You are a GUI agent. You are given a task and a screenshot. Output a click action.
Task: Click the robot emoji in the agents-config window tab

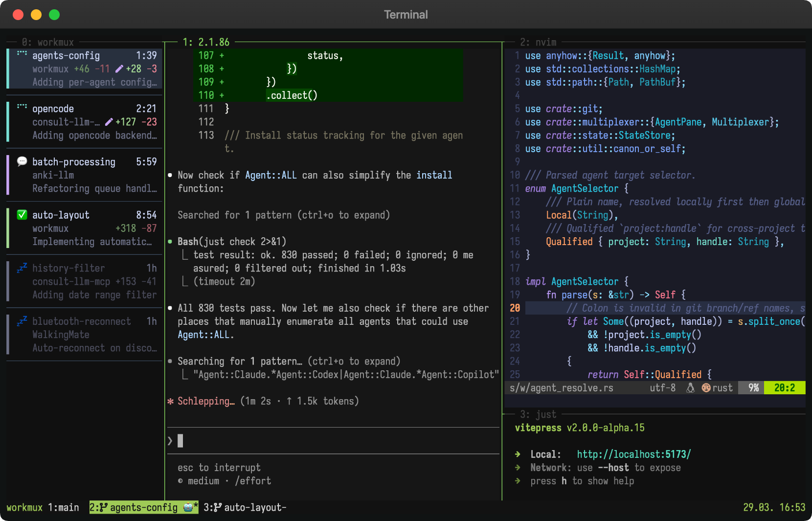tap(188, 508)
